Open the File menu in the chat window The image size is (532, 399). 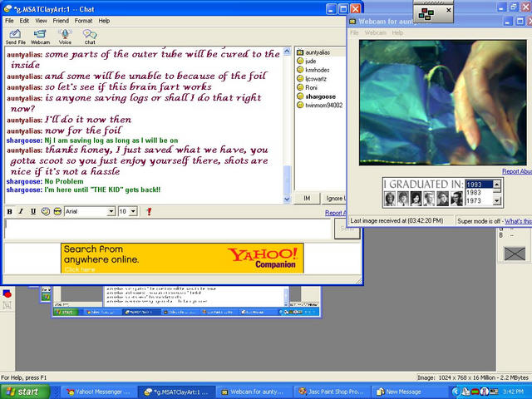(9, 21)
